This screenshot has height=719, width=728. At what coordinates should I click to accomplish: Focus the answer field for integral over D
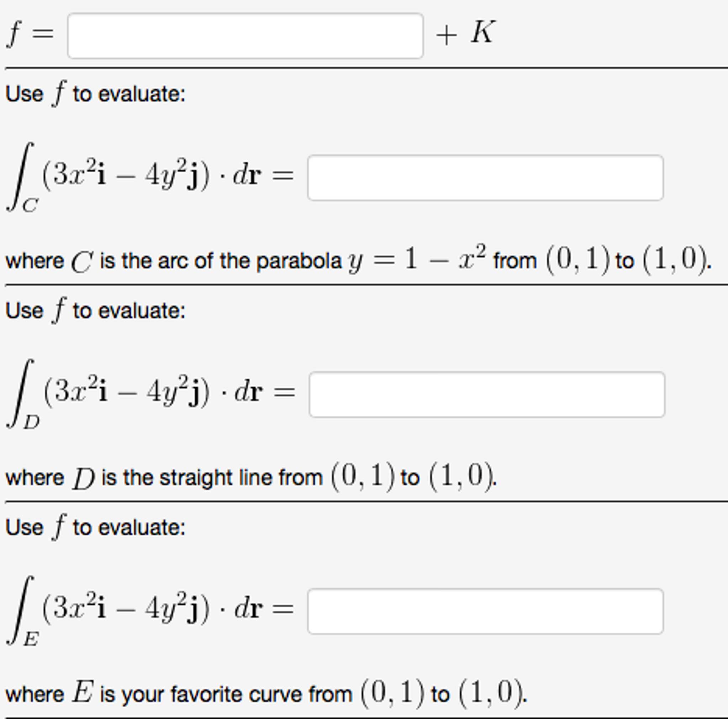pyautogui.click(x=487, y=394)
